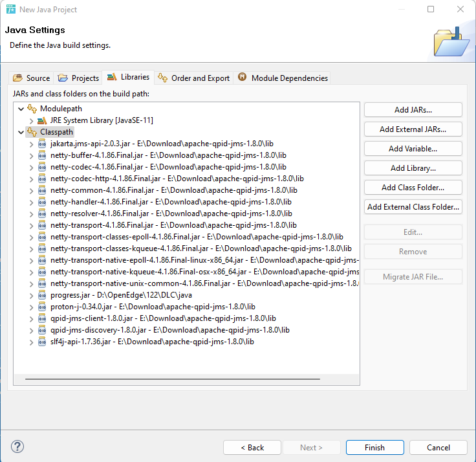This screenshot has width=476, height=462.
Task: Expand the slf4j-api-1.7.36.jar entry
Action: [x=31, y=342]
